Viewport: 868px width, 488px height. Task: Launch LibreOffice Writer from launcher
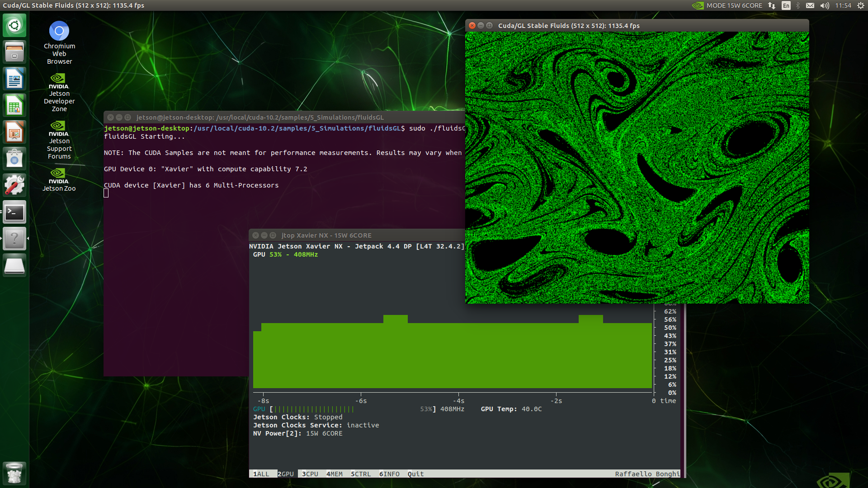click(14, 79)
